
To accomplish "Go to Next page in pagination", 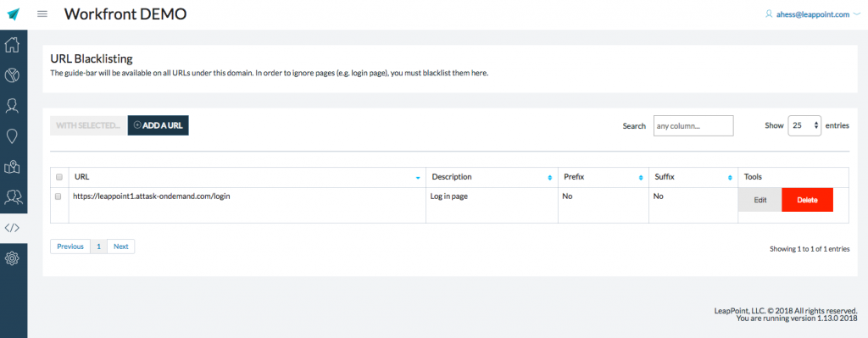I will point(120,247).
